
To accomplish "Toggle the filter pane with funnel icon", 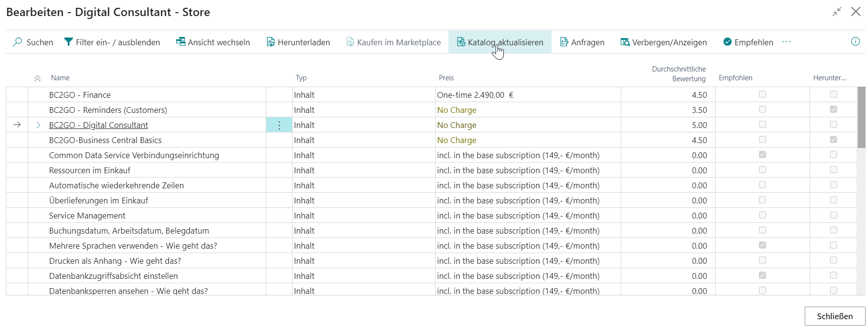I will click(x=69, y=42).
